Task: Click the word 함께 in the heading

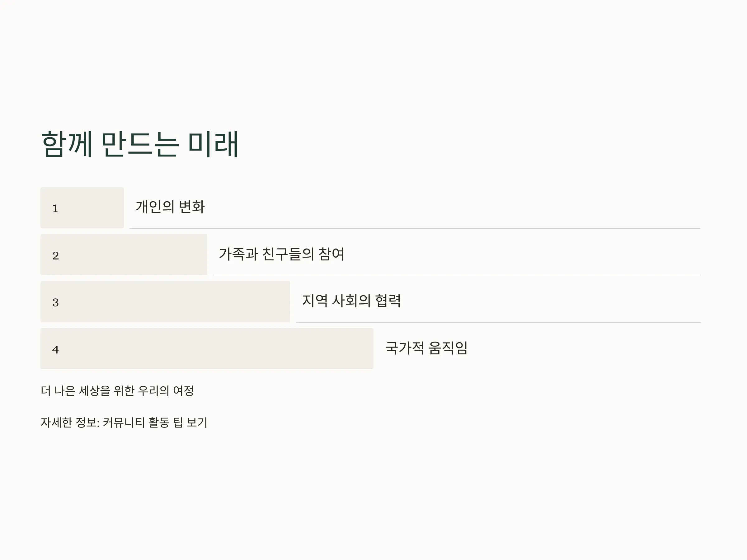Action: pos(67,144)
